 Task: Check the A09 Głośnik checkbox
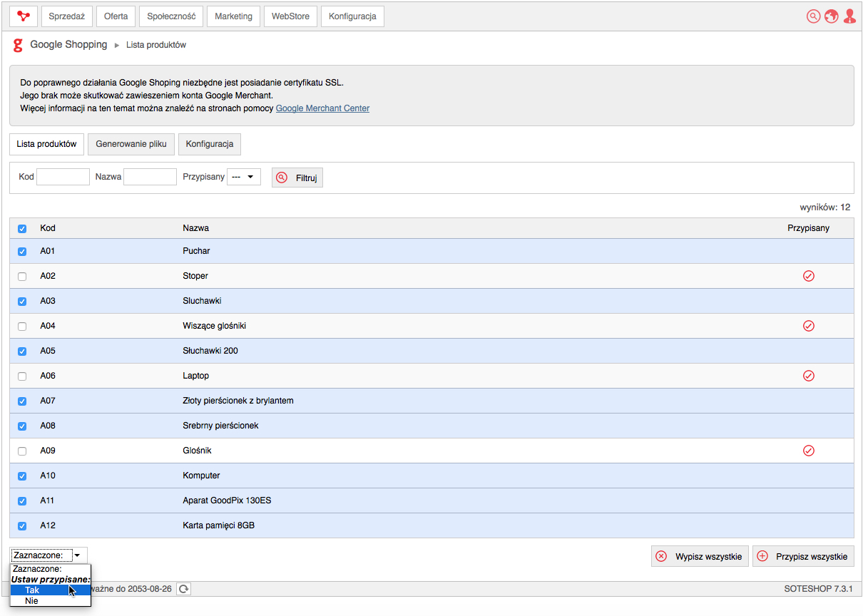(x=22, y=451)
